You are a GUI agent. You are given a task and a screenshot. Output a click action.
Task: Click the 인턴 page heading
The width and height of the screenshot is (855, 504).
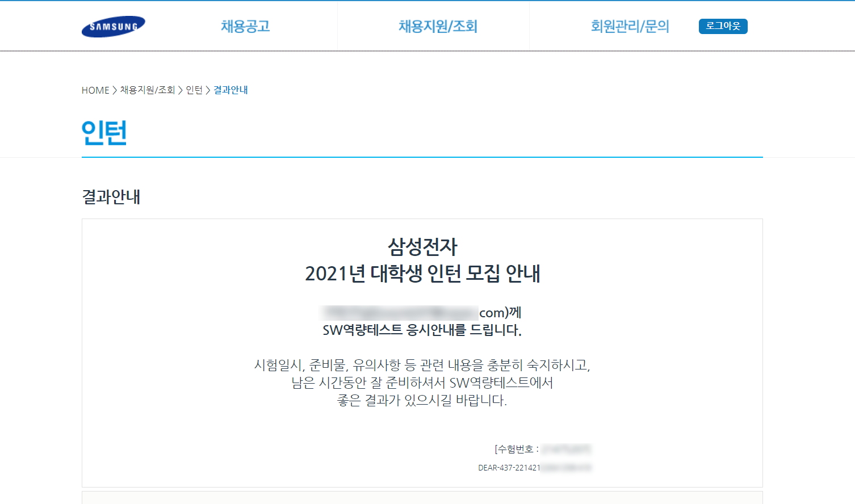click(x=104, y=133)
